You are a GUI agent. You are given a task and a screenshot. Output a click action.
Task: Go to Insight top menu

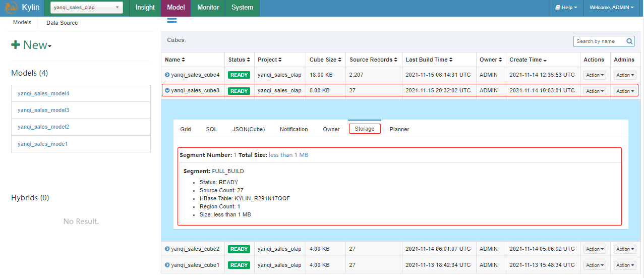pos(145,8)
